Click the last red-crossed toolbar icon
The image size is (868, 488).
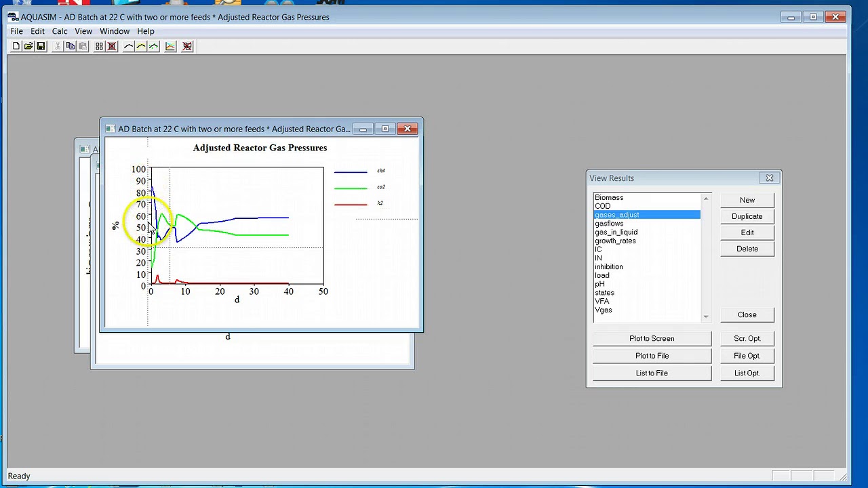click(x=187, y=46)
